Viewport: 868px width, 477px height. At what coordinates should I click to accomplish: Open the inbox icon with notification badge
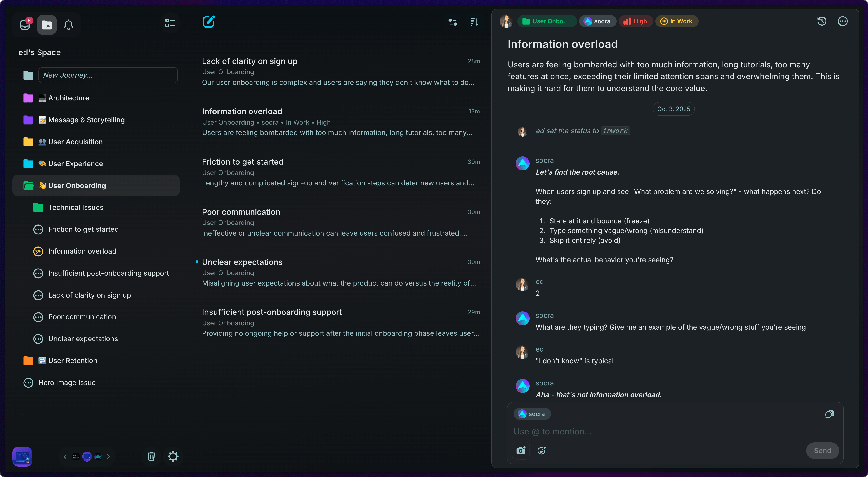(x=25, y=24)
